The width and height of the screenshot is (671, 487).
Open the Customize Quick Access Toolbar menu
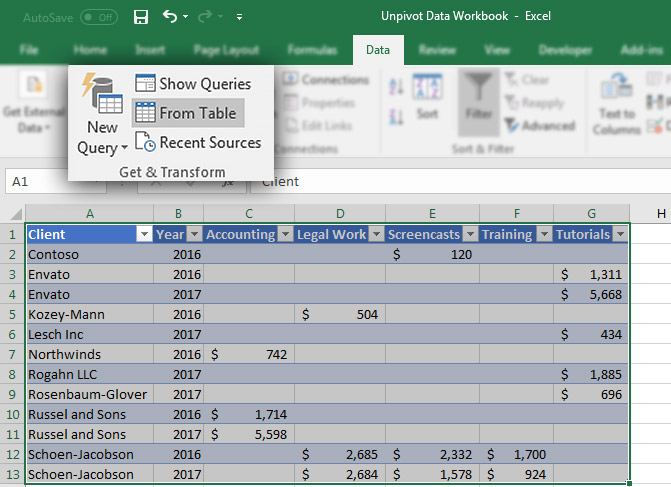click(x=239, y=17)
